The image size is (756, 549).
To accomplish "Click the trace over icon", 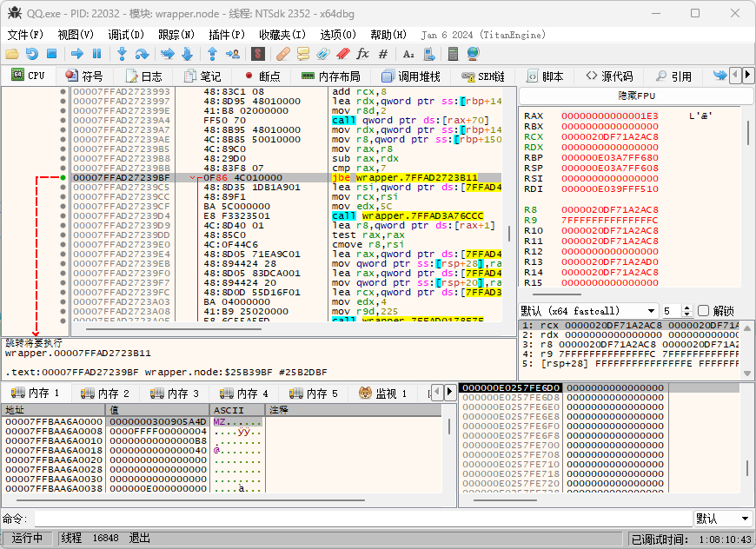I will coord(187,54).
